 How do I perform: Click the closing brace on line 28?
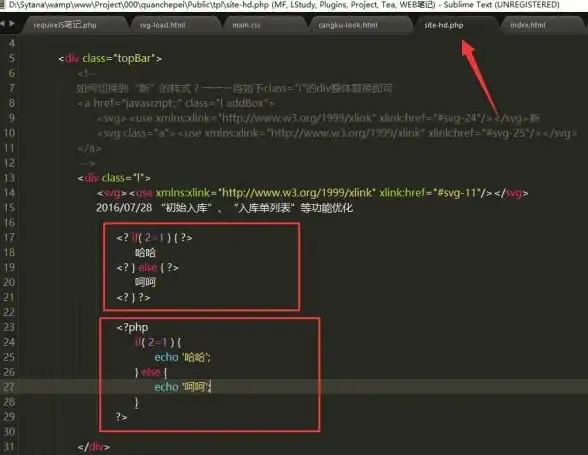[136, 402]
